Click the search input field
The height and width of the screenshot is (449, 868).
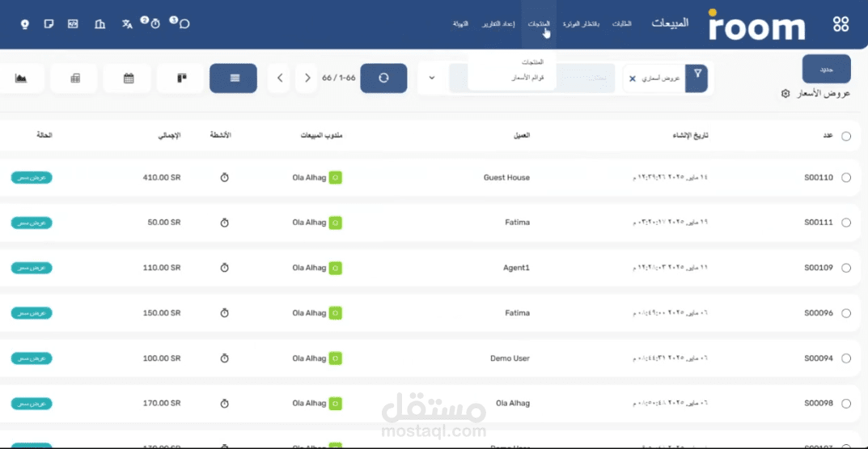click(x=531, y=78)
